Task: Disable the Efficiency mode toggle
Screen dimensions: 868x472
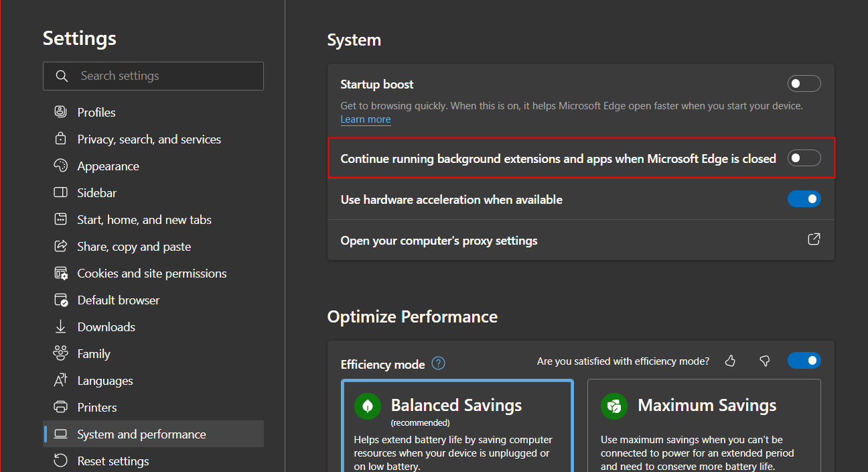Action: pos(804,361)
